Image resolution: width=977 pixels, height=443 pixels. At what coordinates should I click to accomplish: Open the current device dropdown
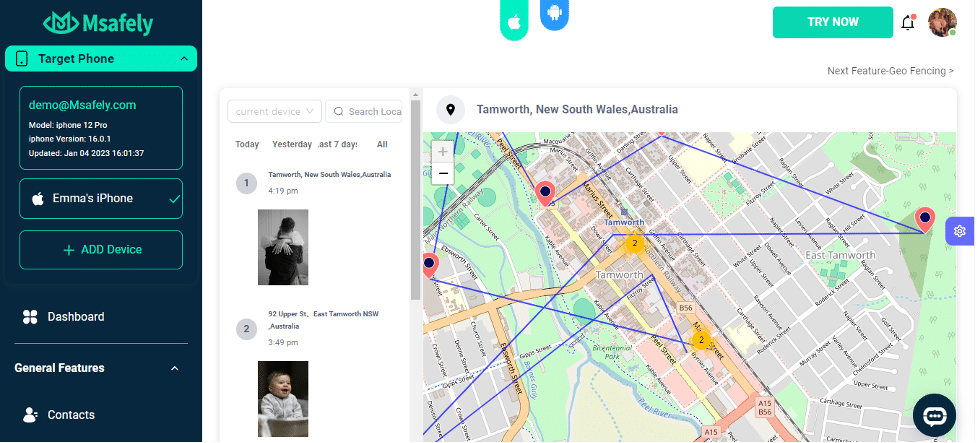tap(275, 112)
